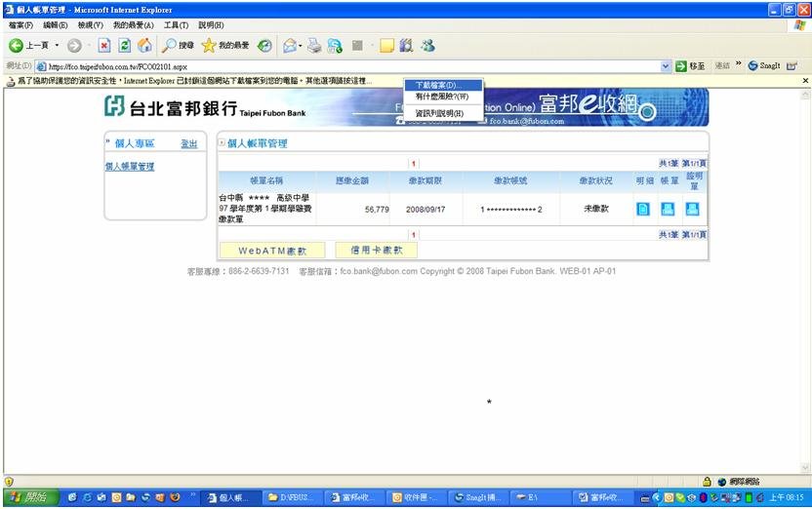Click the Windows 開始 Start button

(x=27, y=497)
